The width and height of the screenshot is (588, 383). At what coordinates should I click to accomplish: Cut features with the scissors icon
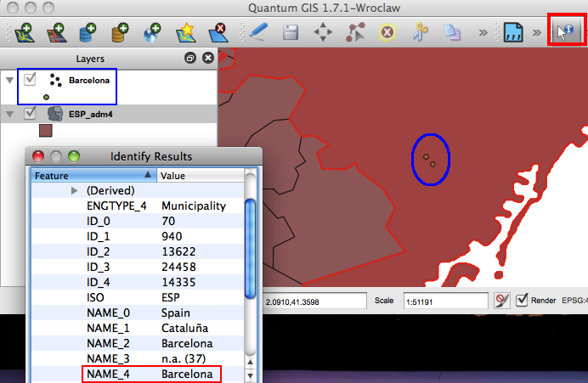420,32
